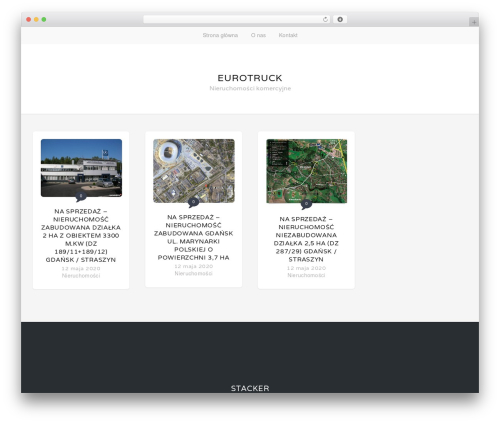Open the listing titled Niezabudowana działka 2,5 ha
Viewport: 500px width, 423px height.
306,239
